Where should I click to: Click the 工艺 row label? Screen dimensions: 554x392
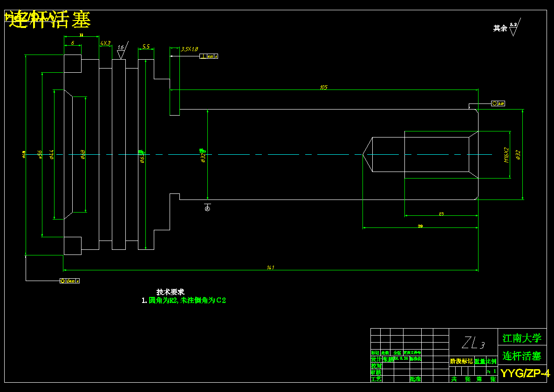click(376, 379)
